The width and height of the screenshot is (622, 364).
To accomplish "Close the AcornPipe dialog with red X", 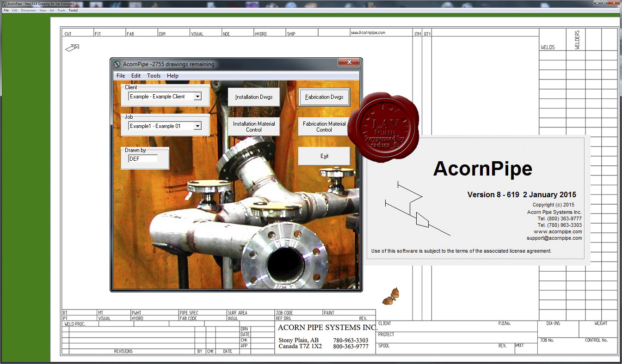I will pos(349,62).
